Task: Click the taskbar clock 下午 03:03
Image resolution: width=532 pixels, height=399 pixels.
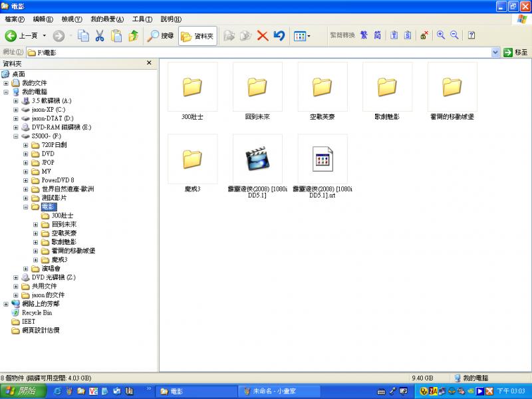Action: pyautogui.click(x=511, y=391)
